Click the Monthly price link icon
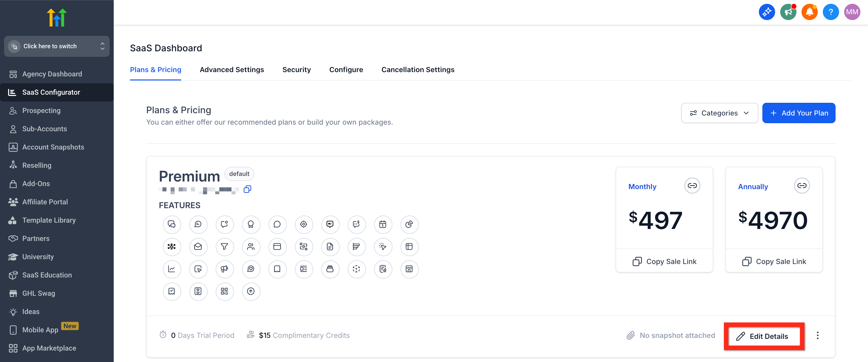This screenshot has height=362, width=868. 692,186
